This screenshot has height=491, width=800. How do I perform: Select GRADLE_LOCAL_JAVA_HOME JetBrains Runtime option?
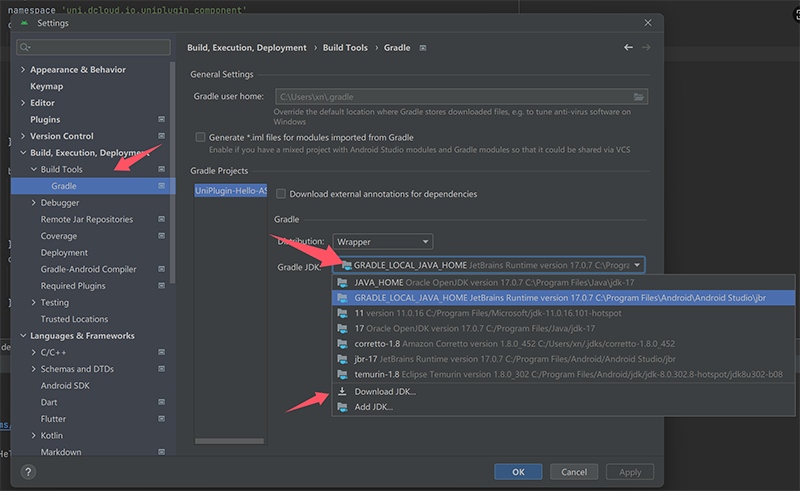click(563, 298)
